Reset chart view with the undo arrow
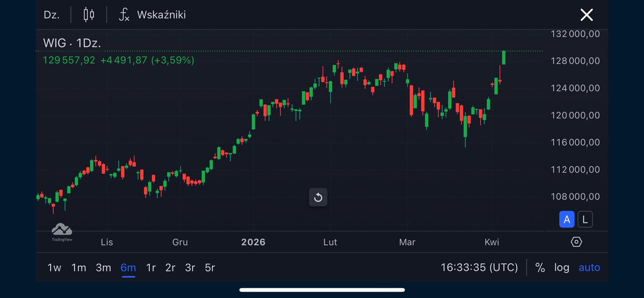This screenshot has width=644, height=298. coord(319,197)
